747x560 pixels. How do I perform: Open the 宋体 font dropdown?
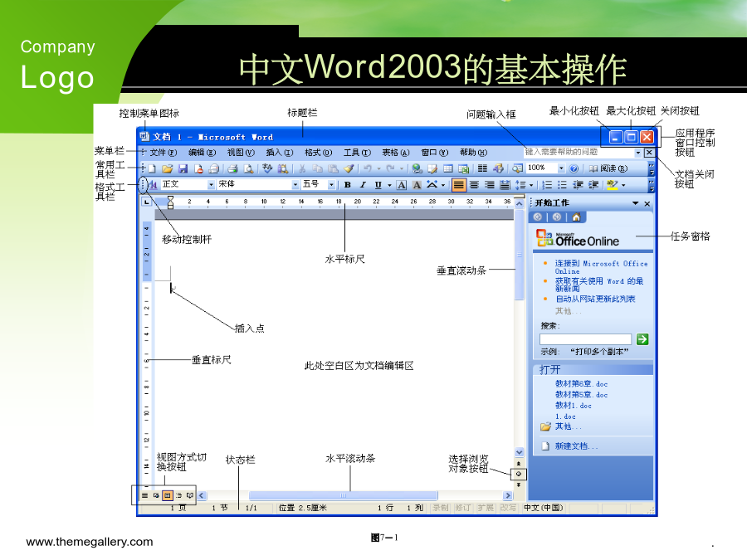pos(295,184)
